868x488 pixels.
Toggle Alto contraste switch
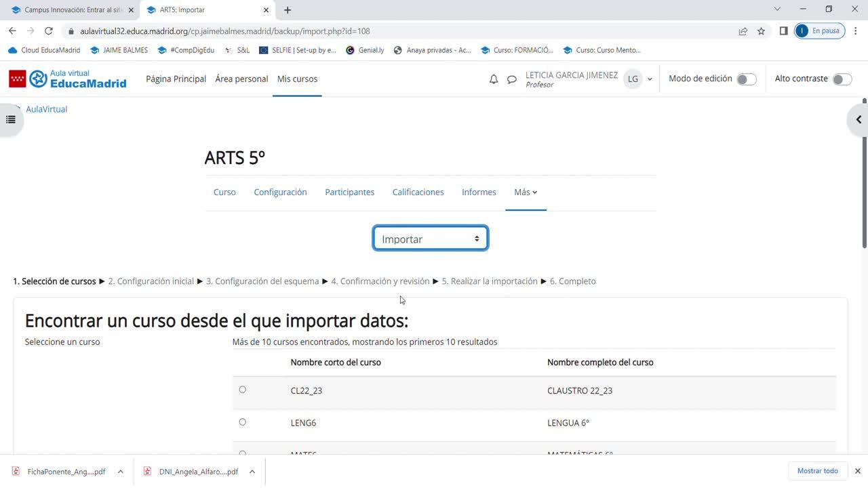(x=842, y=79)
